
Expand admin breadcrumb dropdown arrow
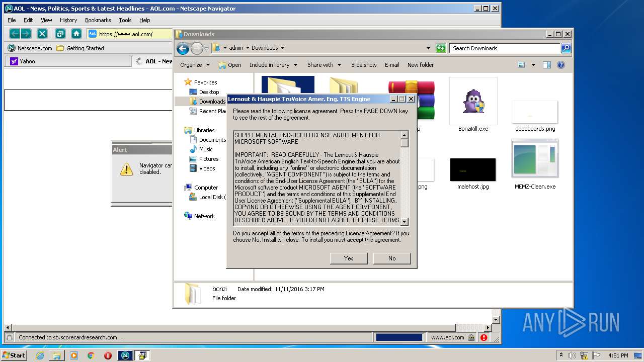[248, 48]
